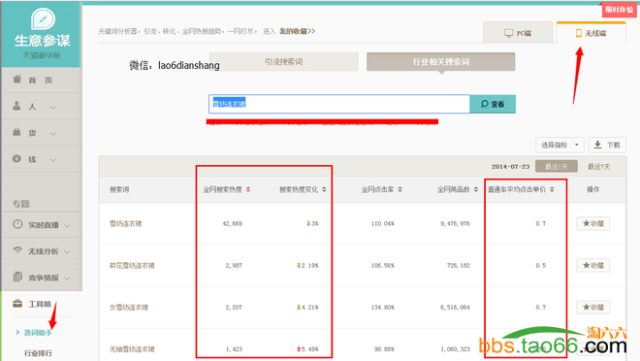640x361 pixels.
Task: Click the 操作 column header
Action: click(x=593, y=189)
